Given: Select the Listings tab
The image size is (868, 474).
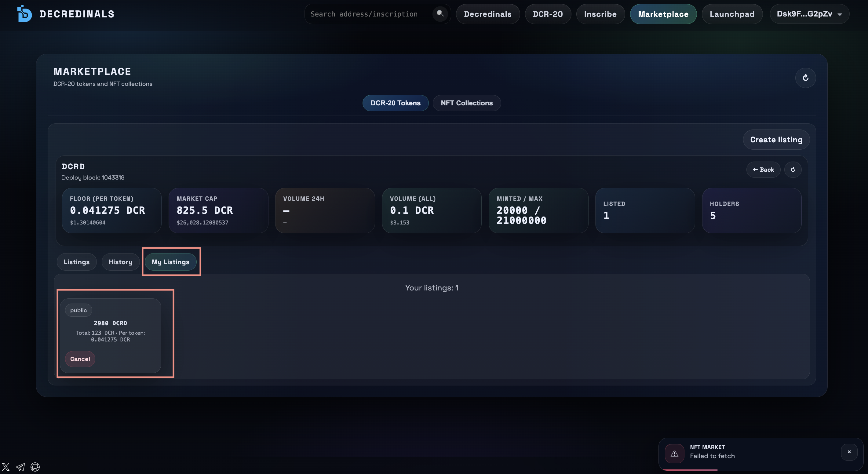Looking at the screenshot, I should pyautogui.click(x=76, y=262).
